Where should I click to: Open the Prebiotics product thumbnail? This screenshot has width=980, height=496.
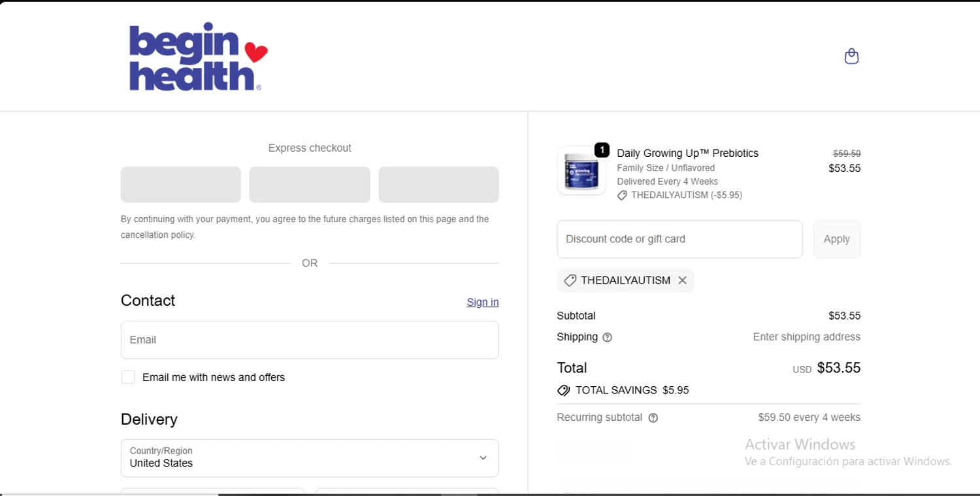581,171
